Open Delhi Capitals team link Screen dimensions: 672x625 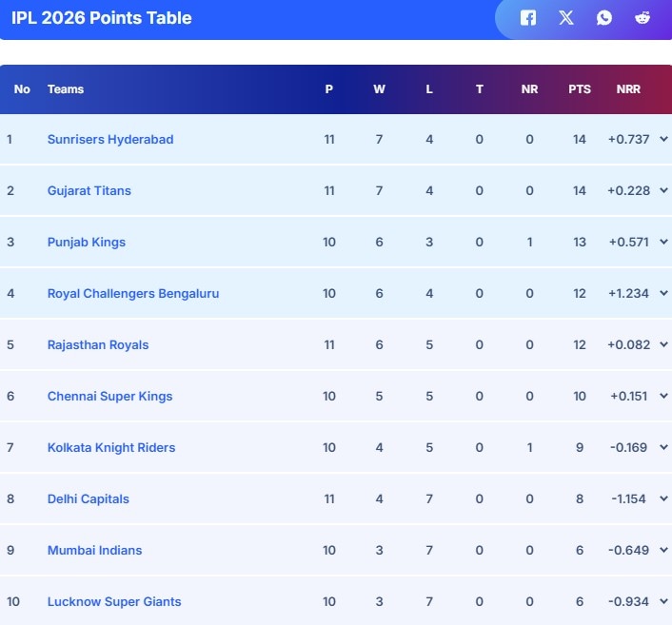(x=89, y=499)
